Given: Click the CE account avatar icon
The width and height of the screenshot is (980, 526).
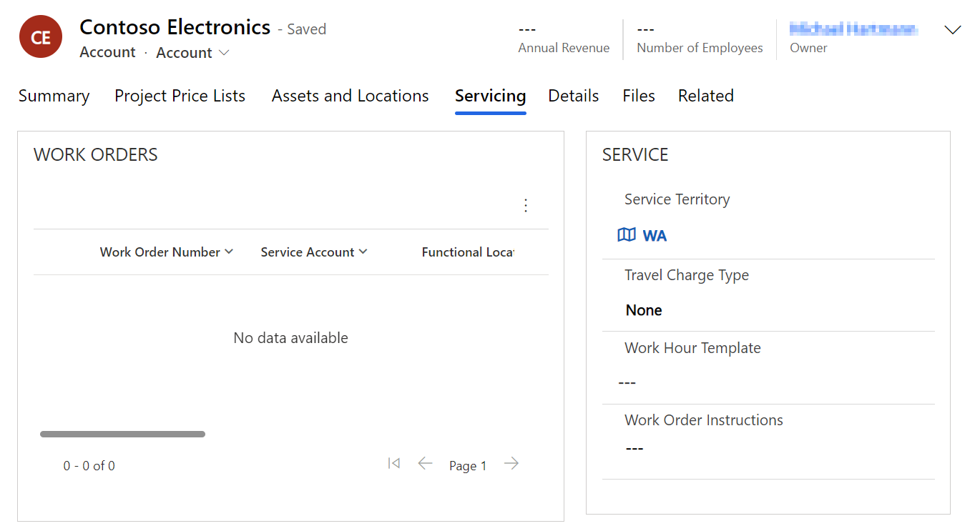Looking at the screenshot, I should coord(41,36).
